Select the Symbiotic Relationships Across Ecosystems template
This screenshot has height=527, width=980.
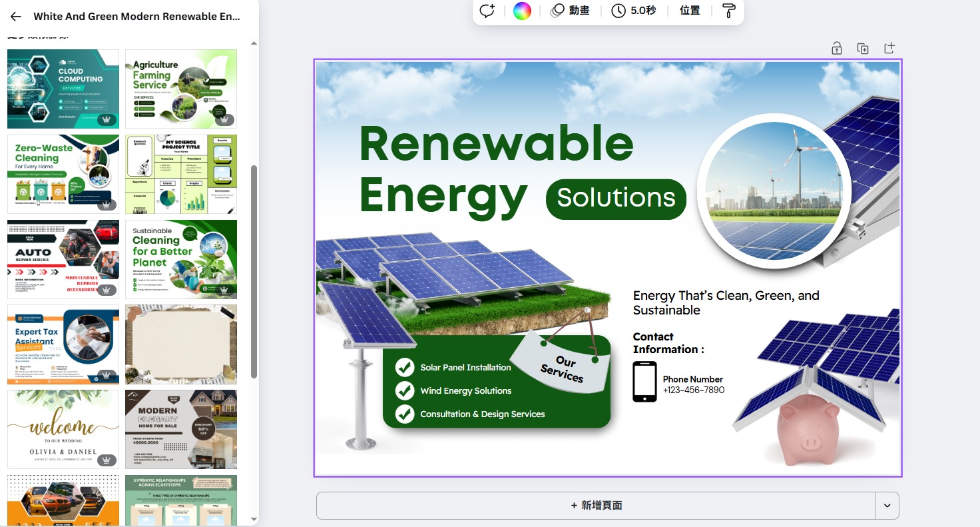[181, 500]
